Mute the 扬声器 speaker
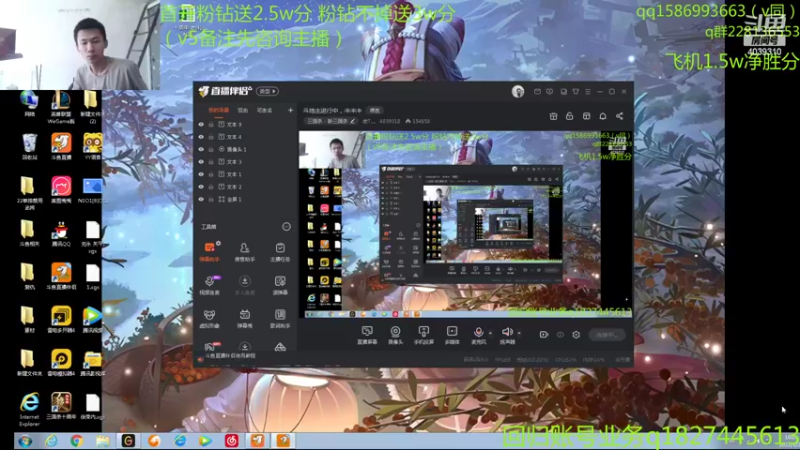The width and height of the screenshot is (800, 450). pos(507,335)
